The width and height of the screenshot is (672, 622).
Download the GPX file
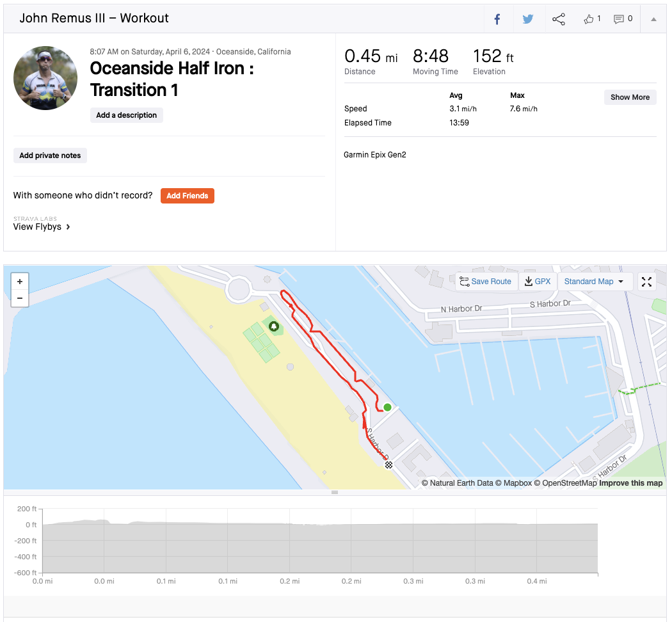pyautogui.click(x=537, y=282)
